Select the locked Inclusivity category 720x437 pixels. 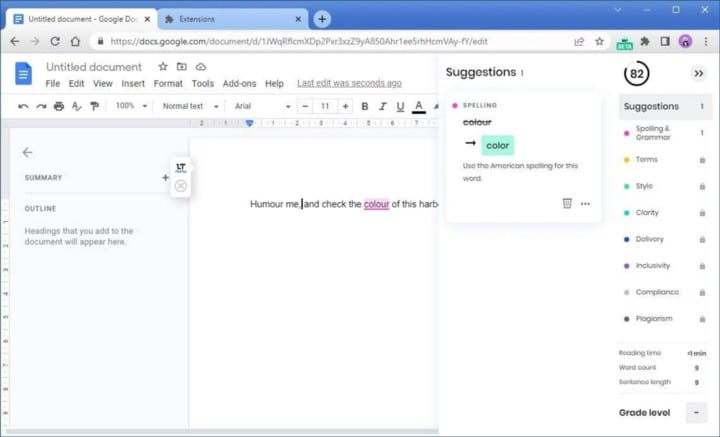665,266
